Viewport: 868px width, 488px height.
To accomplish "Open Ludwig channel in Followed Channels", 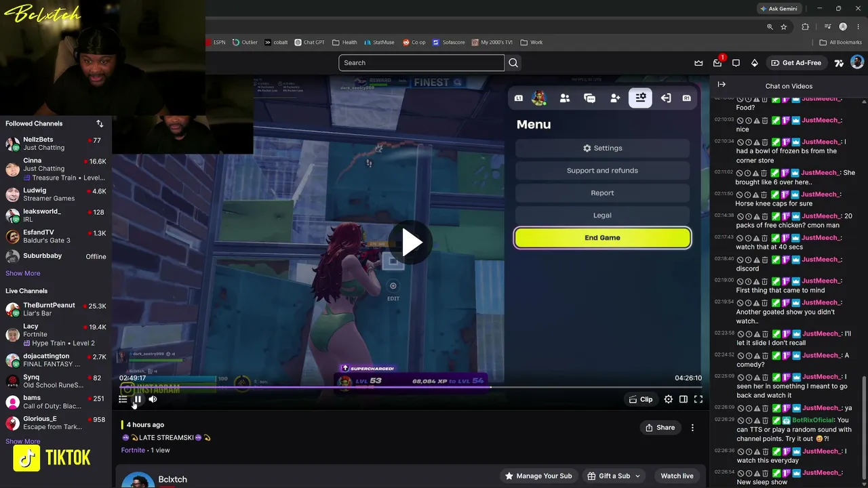I will (56, 195).
